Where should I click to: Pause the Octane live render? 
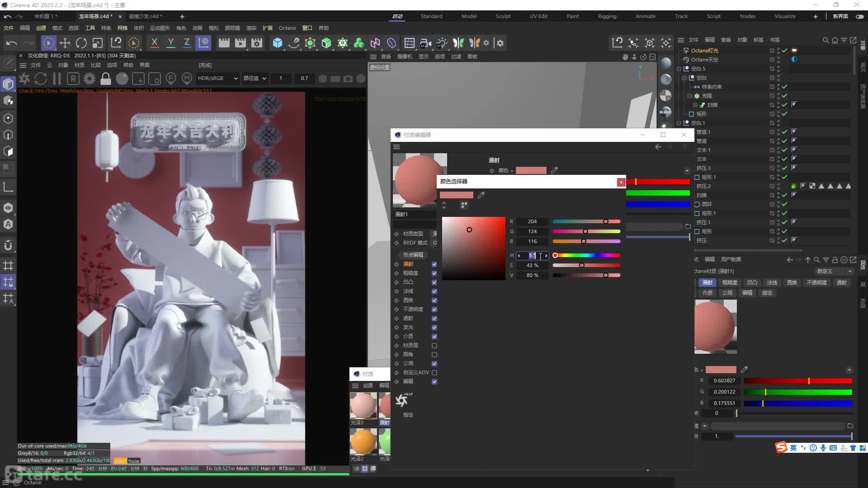pyautogui.click(x=57, y=79)
